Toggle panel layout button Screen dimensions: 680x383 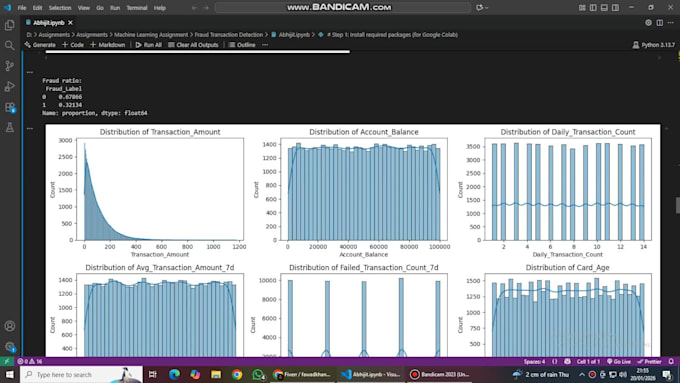pos(604,8)
